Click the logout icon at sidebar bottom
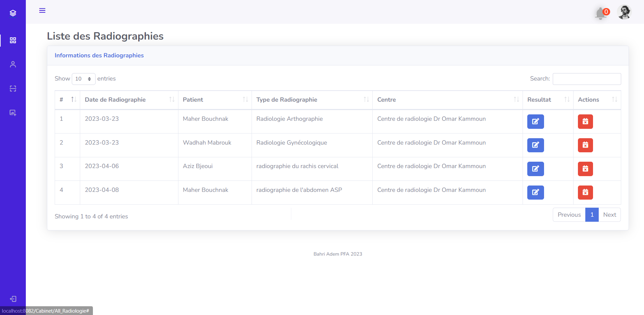The height and width of the screenshot is (315, 644). 13,299
